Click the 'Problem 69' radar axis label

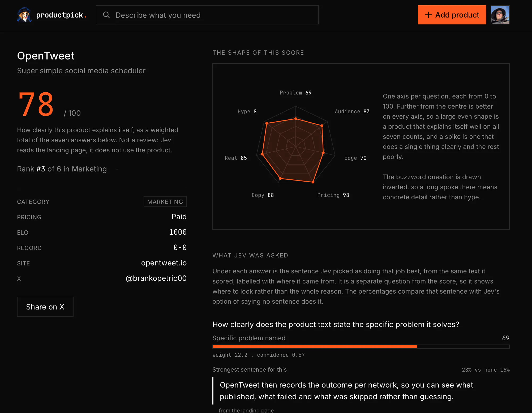[296, 93]
